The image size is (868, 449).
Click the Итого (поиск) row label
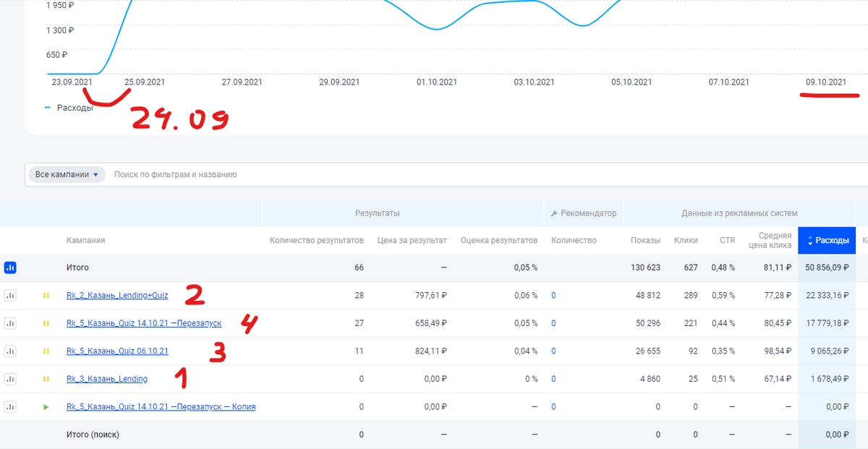click(x=93, y=435)
